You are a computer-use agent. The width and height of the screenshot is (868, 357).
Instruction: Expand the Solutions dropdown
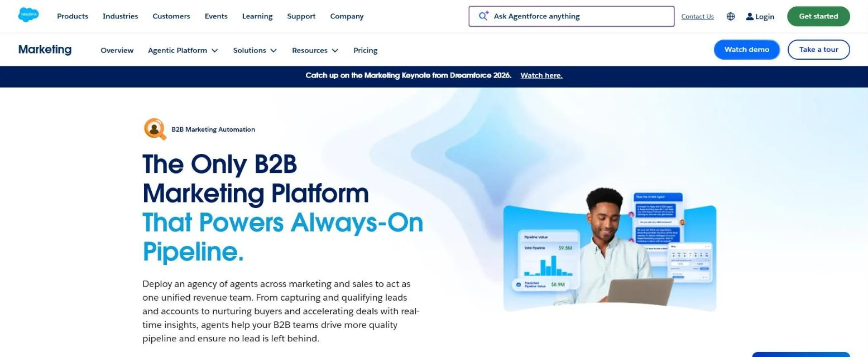255,50
